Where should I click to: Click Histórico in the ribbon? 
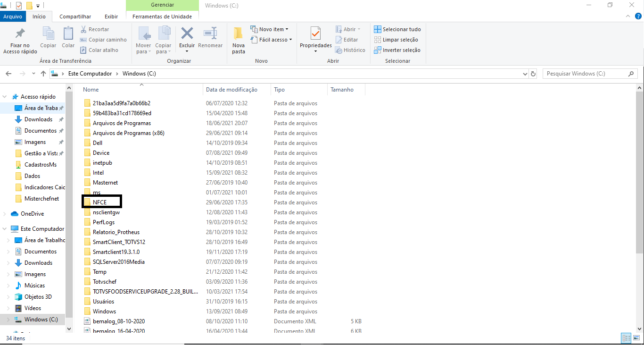tap(350, 50)
